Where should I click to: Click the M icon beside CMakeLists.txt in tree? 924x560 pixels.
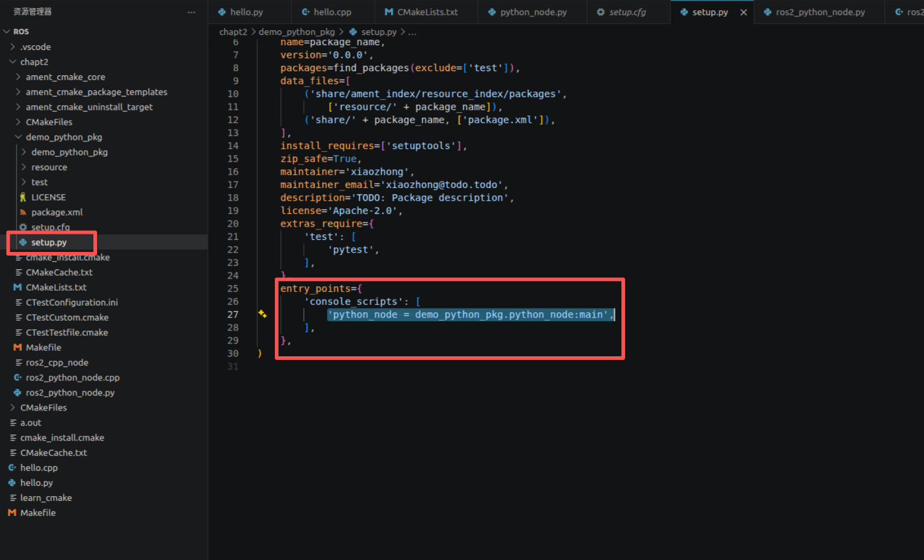tap(17, 288)
